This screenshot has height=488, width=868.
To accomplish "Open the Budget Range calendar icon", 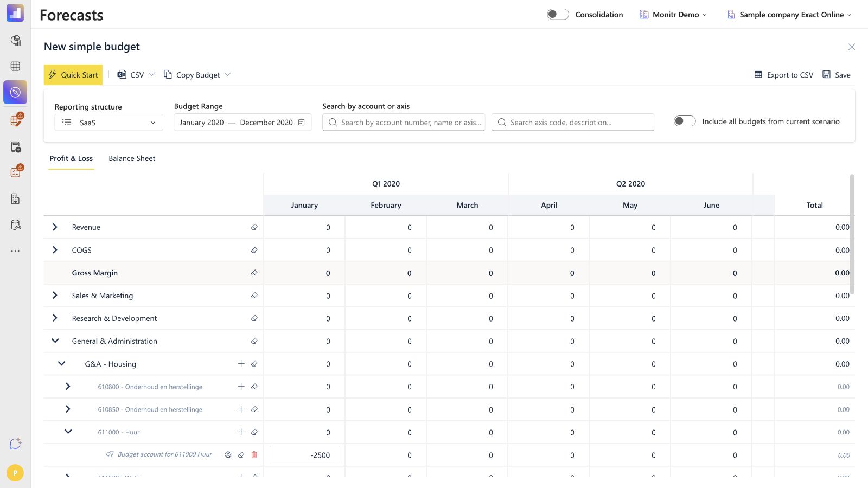I will point(302,123).
